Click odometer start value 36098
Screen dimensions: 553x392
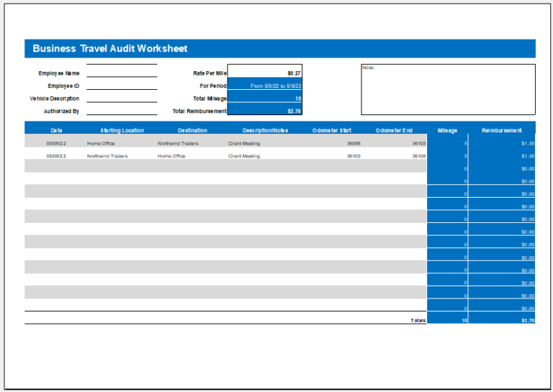(354, 143)
